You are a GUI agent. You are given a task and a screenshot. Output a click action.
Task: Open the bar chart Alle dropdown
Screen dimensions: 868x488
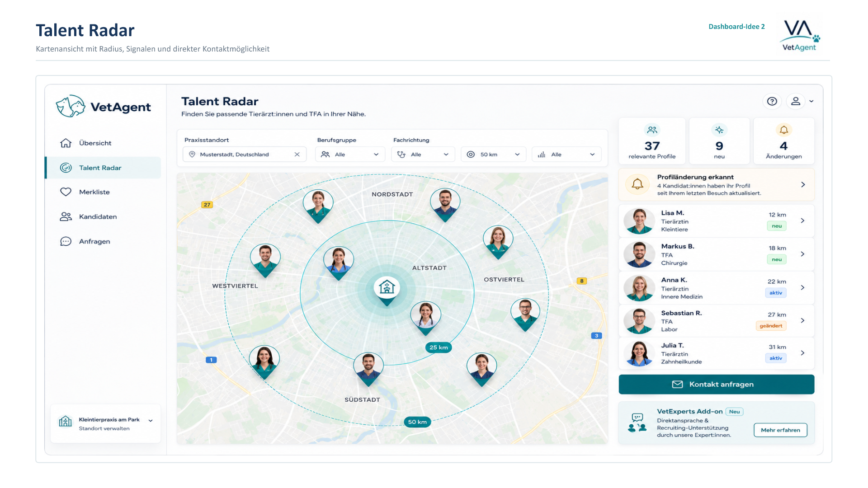(x=566, y=155)
